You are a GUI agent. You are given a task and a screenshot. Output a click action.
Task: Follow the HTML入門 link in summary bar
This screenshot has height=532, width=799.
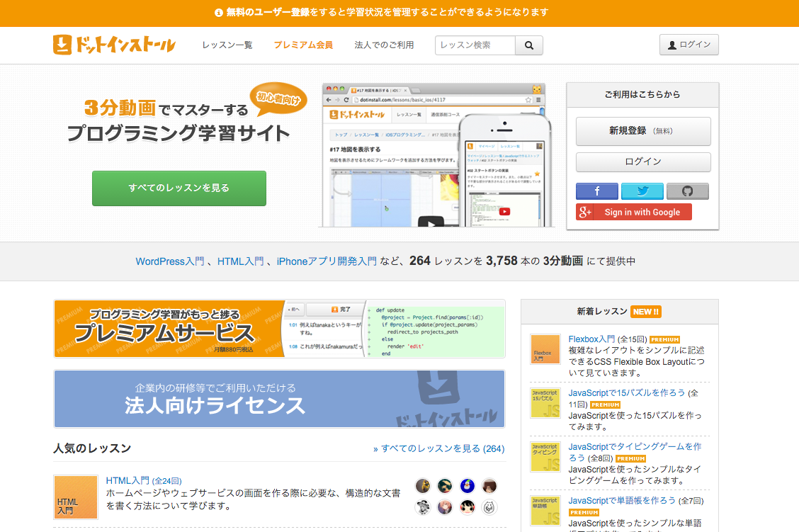tap(241, 261)
